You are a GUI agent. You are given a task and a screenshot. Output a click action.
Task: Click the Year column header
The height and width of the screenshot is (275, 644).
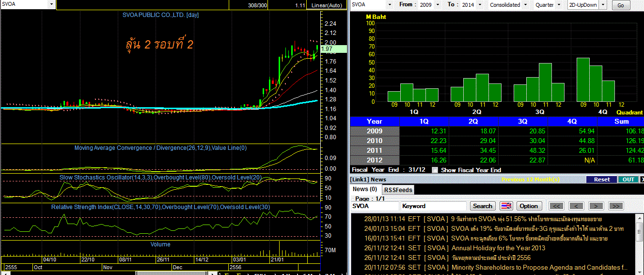[375, 121]
